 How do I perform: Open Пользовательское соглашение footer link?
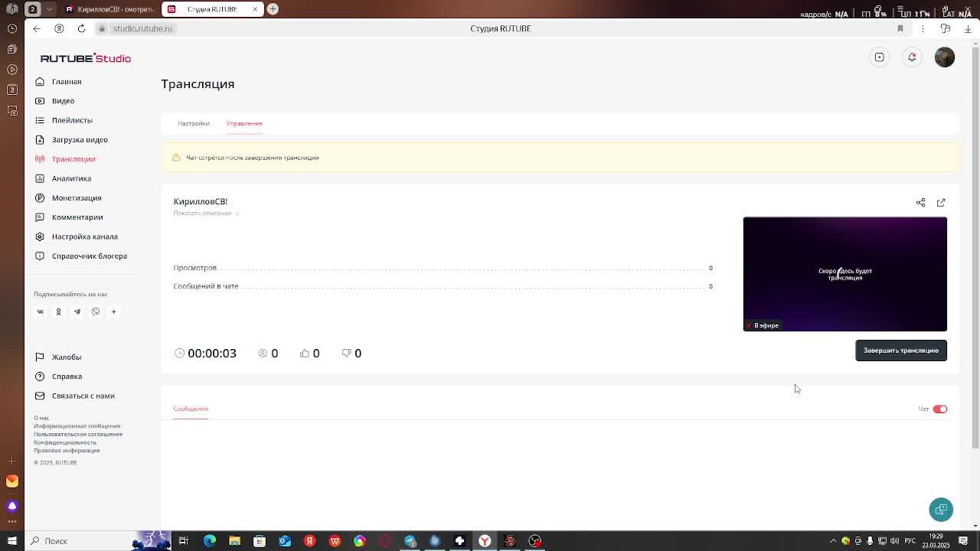[78, 434]
